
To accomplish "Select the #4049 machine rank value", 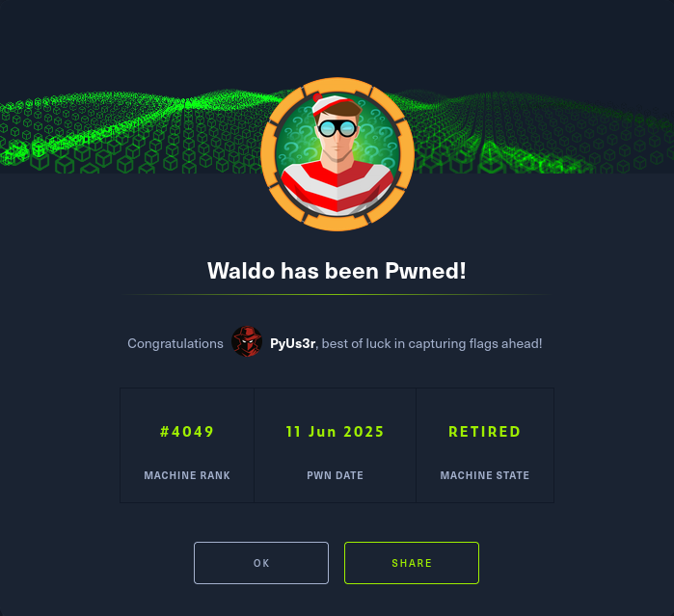I will (x=187, y=432).
